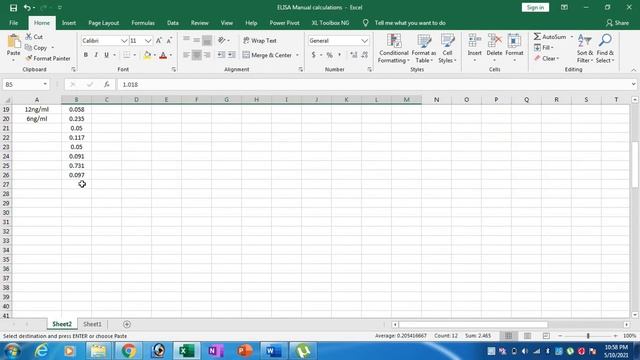Click the Increase Decimal icon
This screenshot has height=360, width=640.
(353, 55)
